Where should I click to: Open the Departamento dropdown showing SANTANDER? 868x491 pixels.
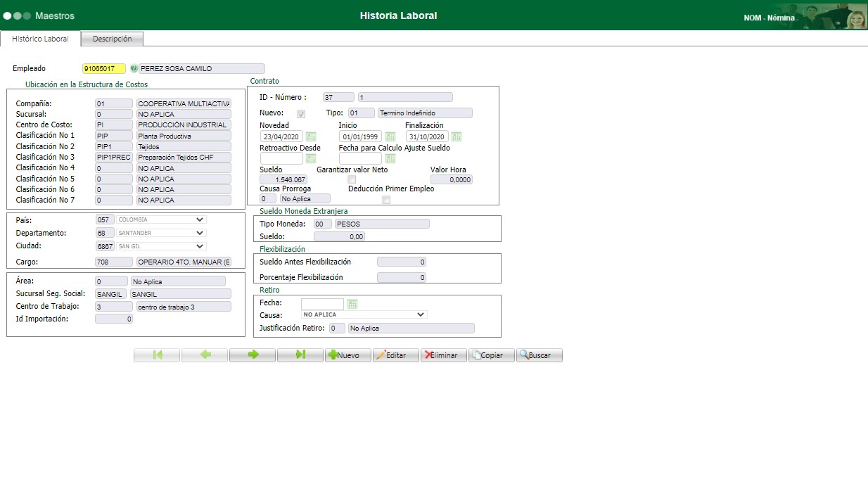tap(161, 233)
